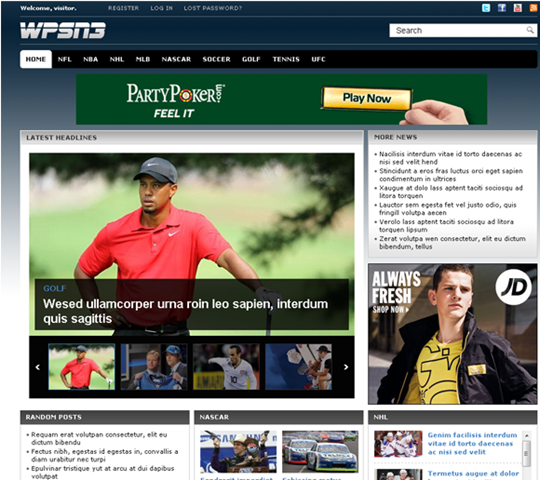Open 'Lauctor sem egesta fet vel justo' link
The image size is (540, 480).
coord(448,208)
